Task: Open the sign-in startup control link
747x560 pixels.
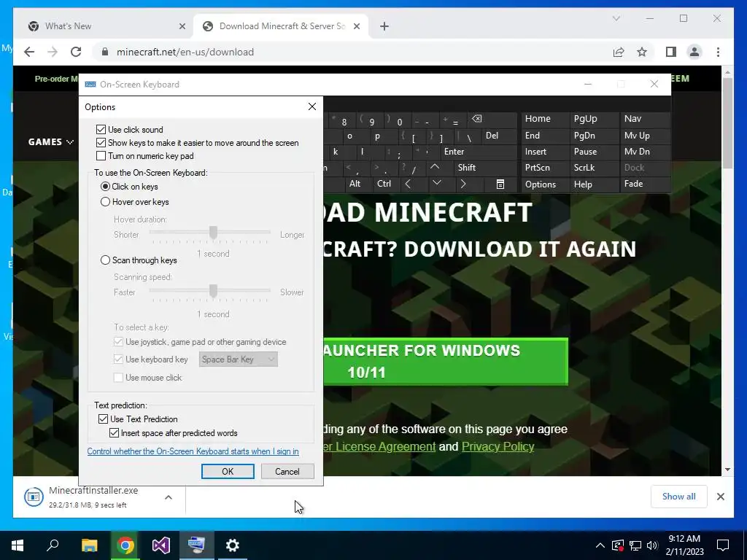Action: 193,451
